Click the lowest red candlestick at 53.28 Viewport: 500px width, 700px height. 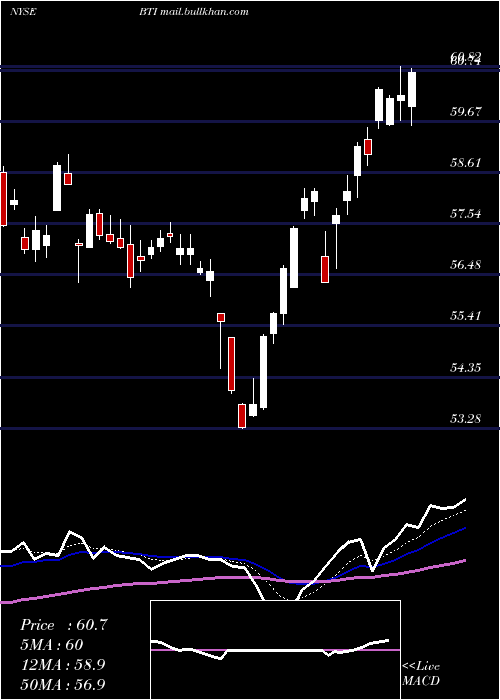(242, 416)
